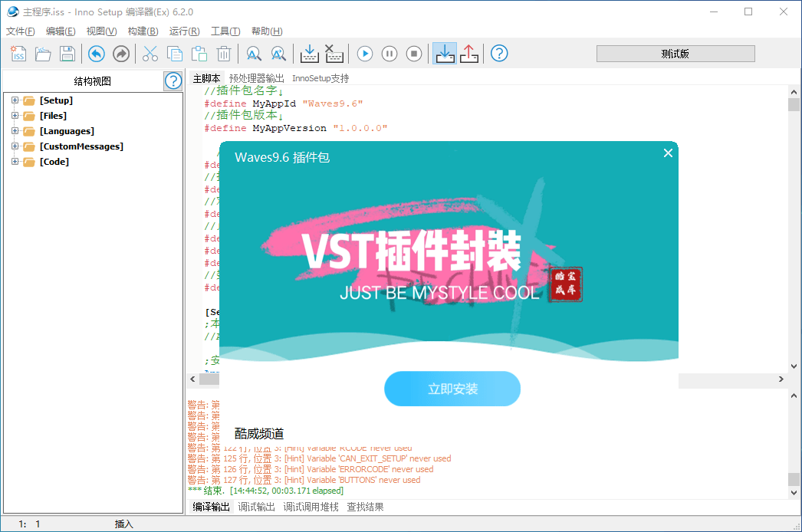
Task: Open the 帮助(H) menu
Action: (267, 31)
